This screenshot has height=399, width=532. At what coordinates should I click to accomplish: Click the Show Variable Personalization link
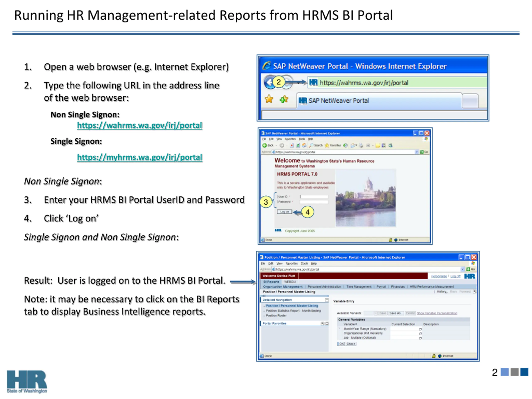coord(437,313)
